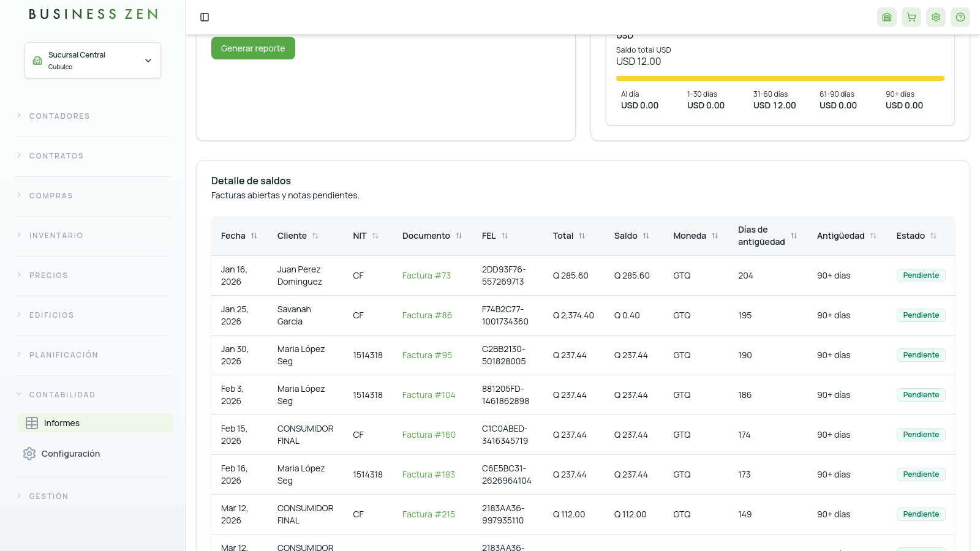Click the yellow USD aging progress bar
This screenshot has width=980, height=551.
[780, 78]
